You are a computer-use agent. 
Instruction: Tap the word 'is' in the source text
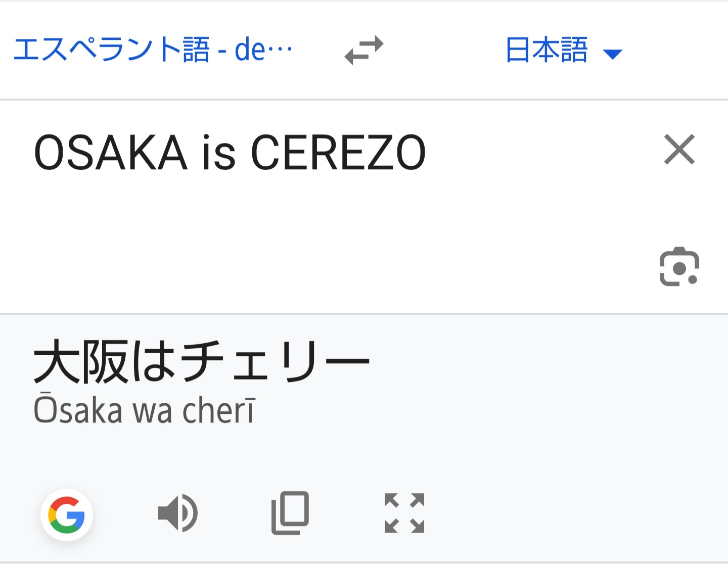(x=219, y=153)
